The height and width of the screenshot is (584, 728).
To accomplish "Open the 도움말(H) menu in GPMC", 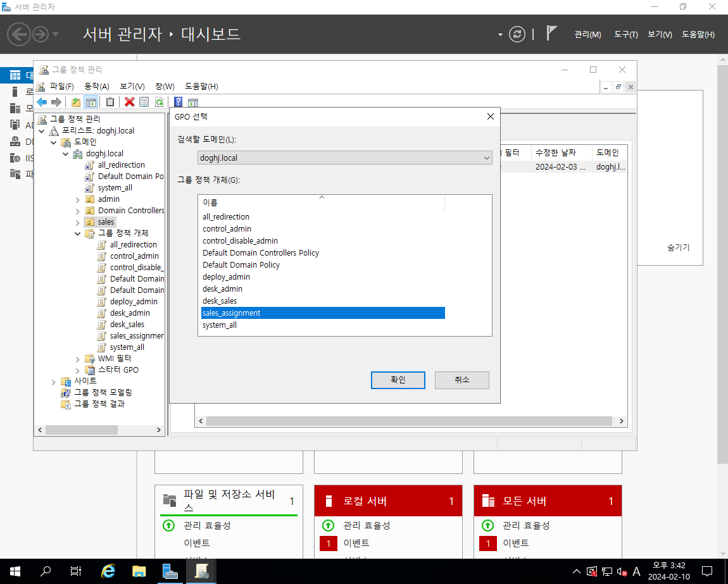I will tap(201, 86).
